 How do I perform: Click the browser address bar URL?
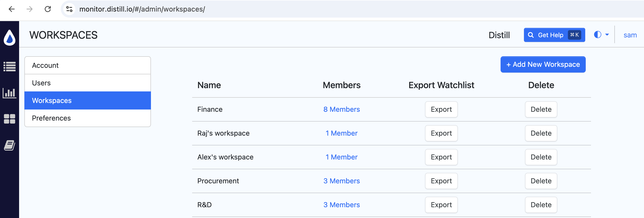click(142, 9)
